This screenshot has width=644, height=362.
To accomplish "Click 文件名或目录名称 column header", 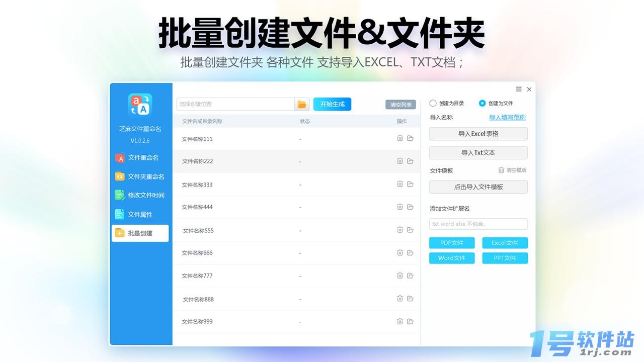I will [x=202, y=121].
